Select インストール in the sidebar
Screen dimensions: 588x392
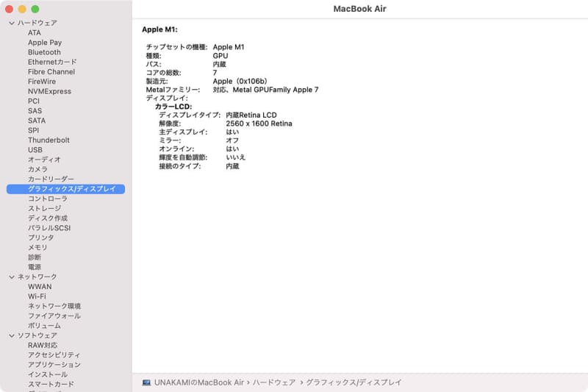pyautogui.click(x=48, y=374)
